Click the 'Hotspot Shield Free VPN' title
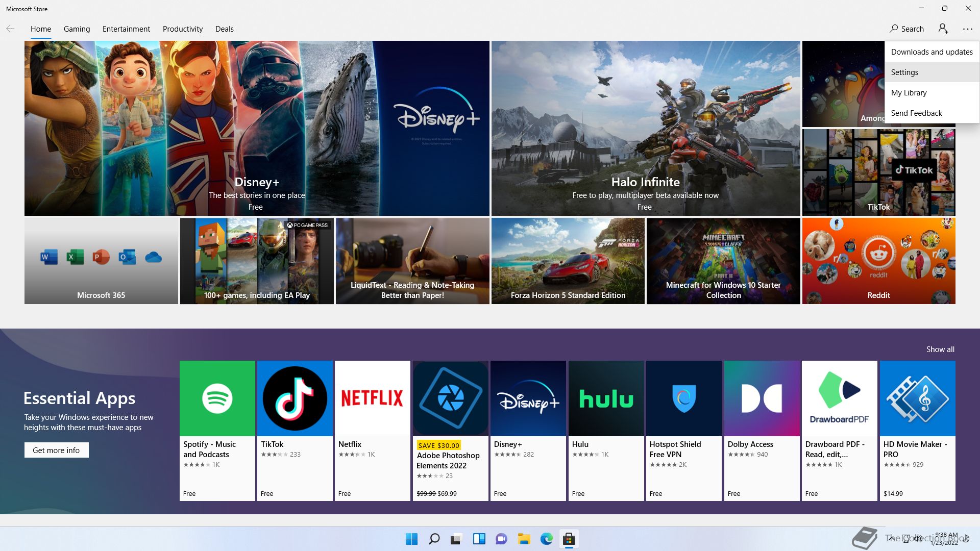980x551 pixels. 675,449
